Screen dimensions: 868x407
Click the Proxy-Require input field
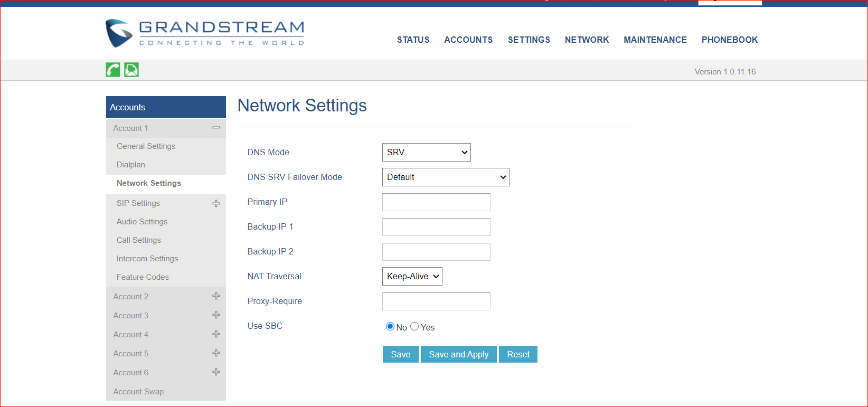(436, 301)
